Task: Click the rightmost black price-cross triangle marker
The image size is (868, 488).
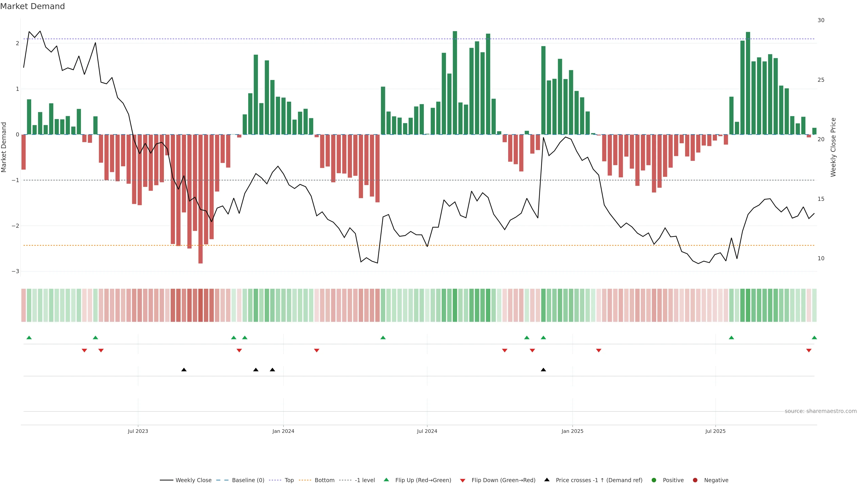Action: [x=543, y=370]
